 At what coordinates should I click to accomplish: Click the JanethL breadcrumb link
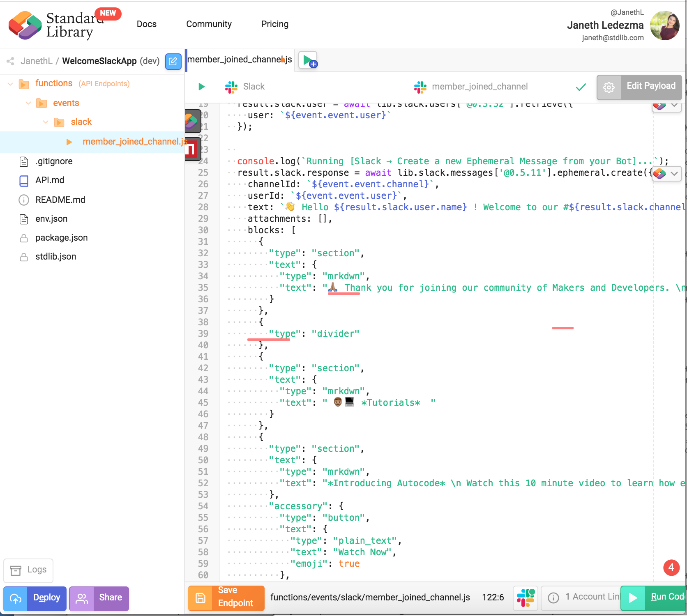37,62
